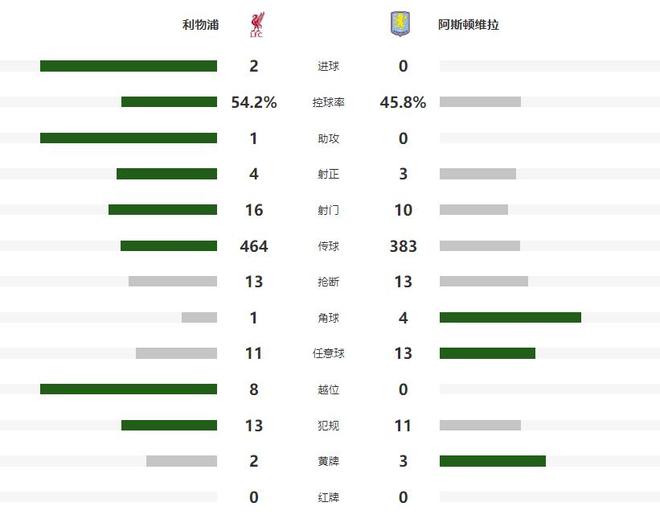Click the 黄牌 stat label
The height and width of the screenshot is (519, 660).
click(327, 462)
